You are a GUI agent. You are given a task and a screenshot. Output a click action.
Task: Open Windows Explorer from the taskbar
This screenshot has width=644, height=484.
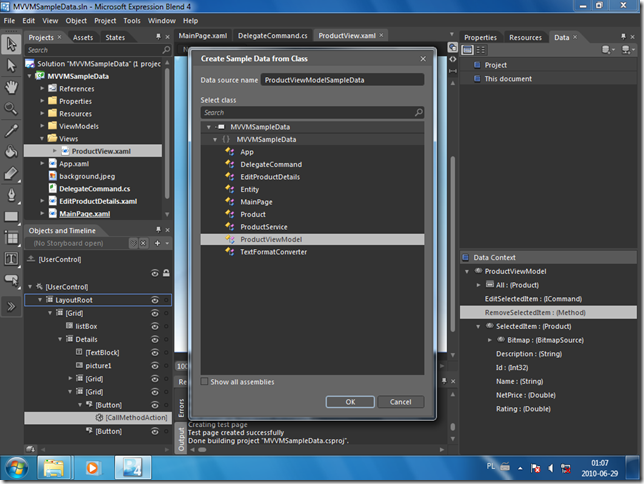(54, 468)
